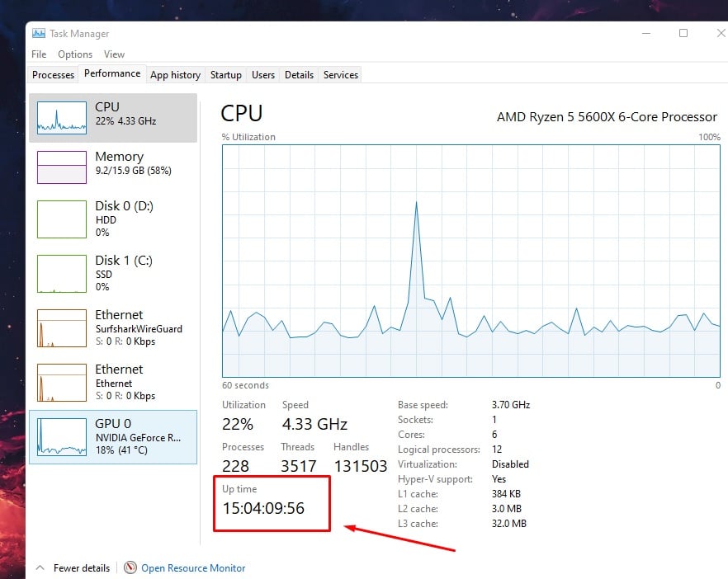Click the Speed value 4.33 GHz

click(314, 424)
